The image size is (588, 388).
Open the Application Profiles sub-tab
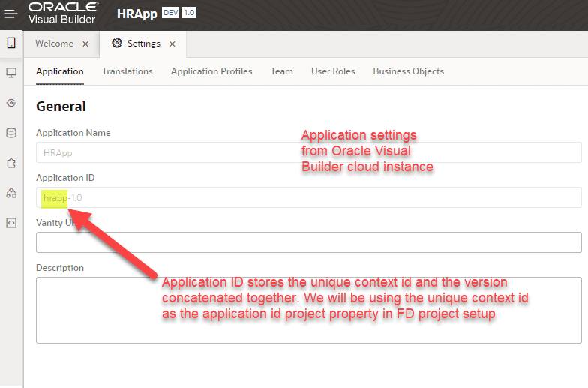click(211, 71)
